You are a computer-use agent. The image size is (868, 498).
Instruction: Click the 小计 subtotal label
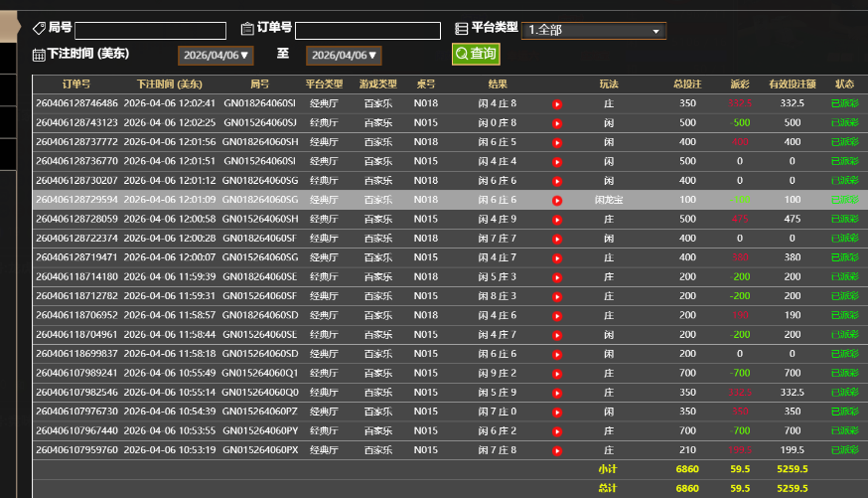point(608,469)
